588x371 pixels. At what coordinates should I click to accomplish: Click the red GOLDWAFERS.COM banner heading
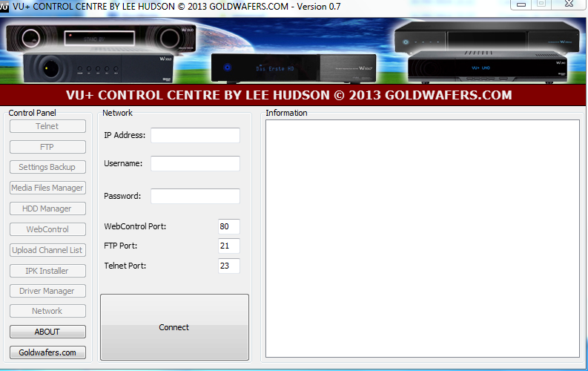click(x=289, y=95)
